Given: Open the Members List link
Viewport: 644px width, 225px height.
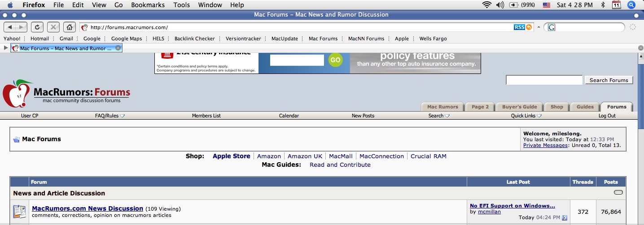Looking at the screenshot, I should (x=206, y=116).
